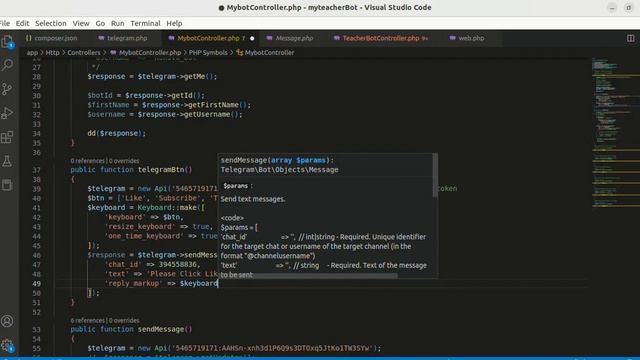
Task: Open the Accounts icon in activity bar
Action: (7, 321)
